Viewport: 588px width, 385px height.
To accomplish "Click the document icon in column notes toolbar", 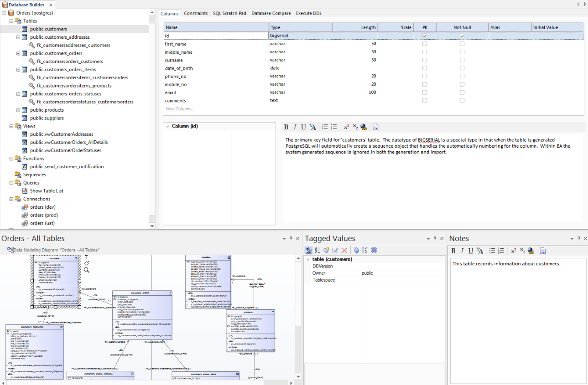I will point(376,127).
